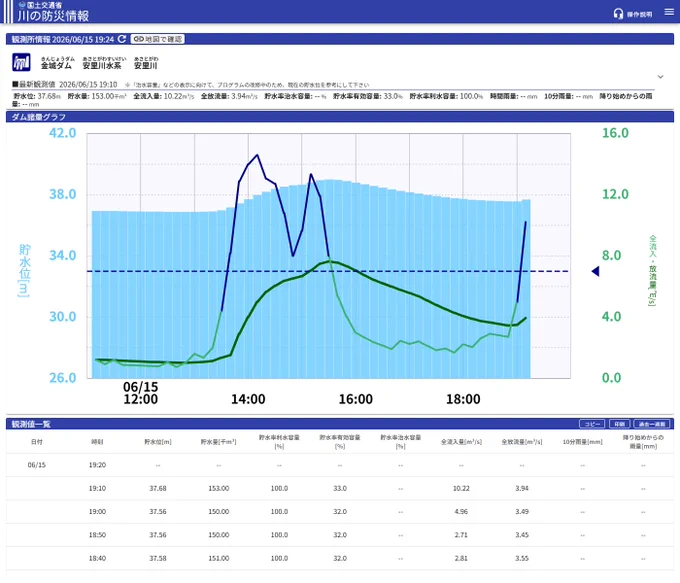Click the 印刷 print button

[x=619, y=424]
